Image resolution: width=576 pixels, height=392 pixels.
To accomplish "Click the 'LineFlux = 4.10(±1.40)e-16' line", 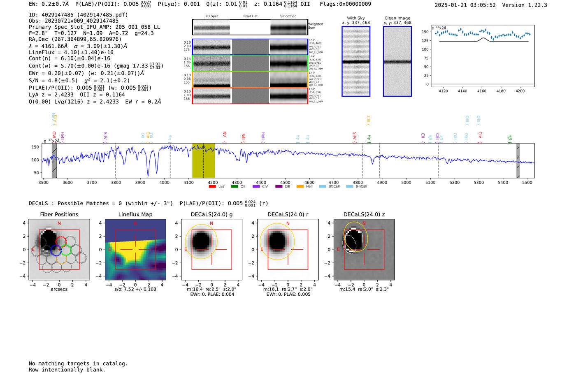I will 71,52.
